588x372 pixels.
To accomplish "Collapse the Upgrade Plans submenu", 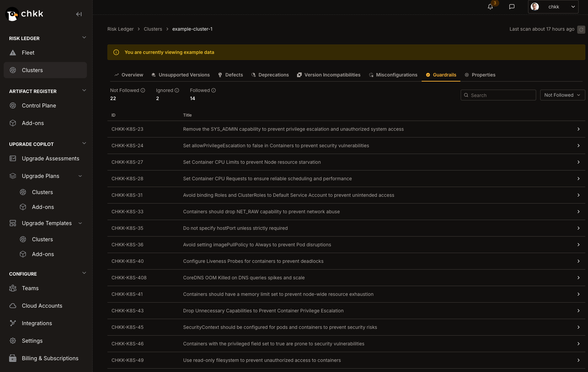I will [x=80, y=176].
